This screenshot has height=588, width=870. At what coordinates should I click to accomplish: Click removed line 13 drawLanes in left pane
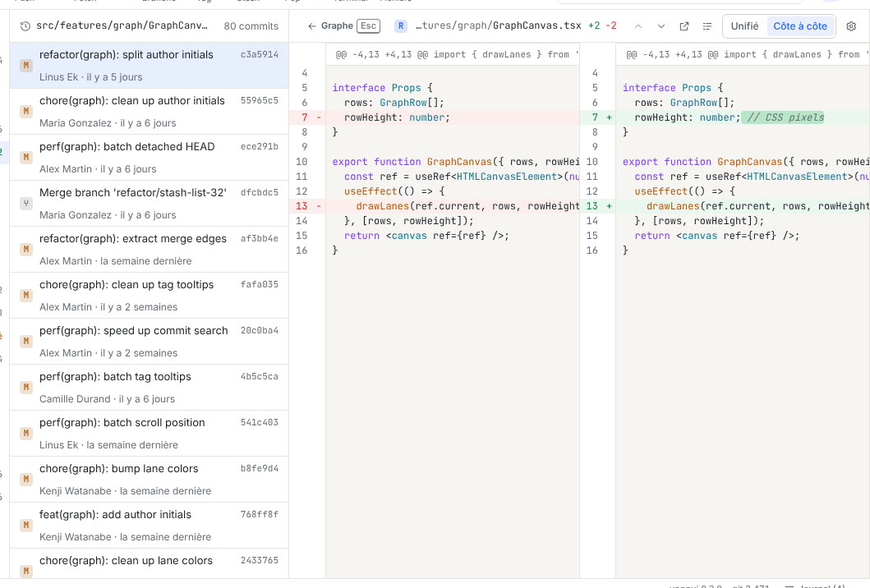(434, 206)
